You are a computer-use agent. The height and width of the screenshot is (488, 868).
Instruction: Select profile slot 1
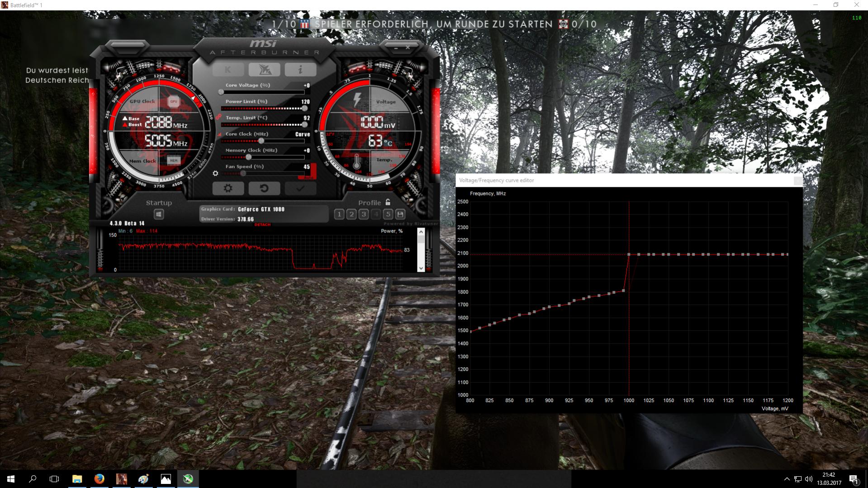[339, 214]
